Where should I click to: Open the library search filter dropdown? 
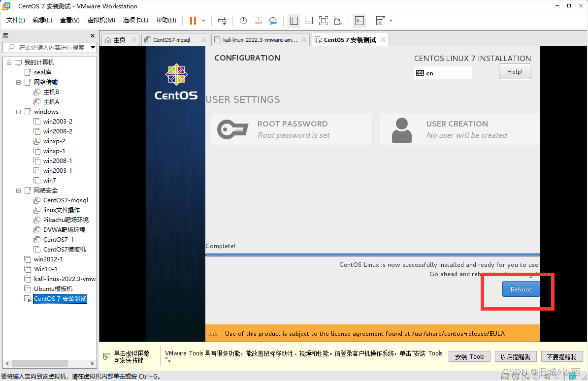[93, 47]
